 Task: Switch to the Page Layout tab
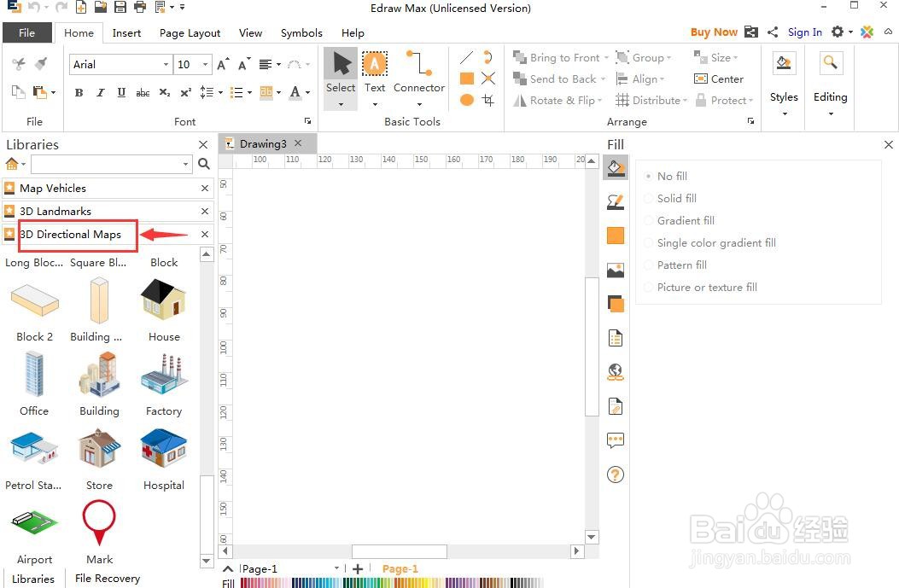190,32
